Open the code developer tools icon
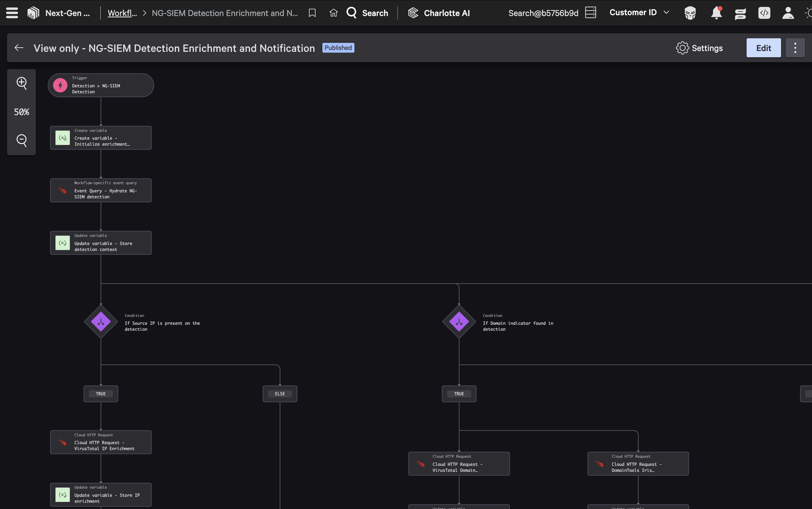 (764, 13)
